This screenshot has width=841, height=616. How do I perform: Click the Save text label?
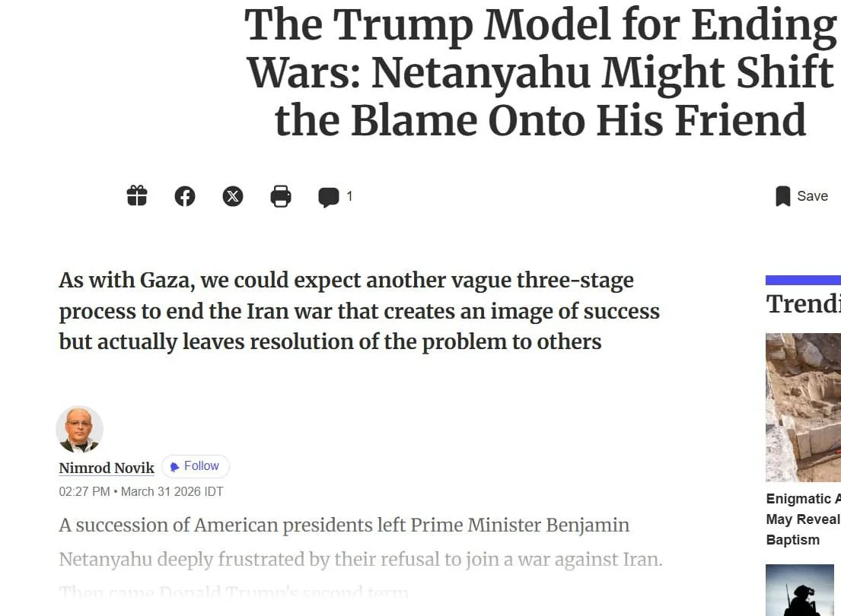tap(812, 196)
